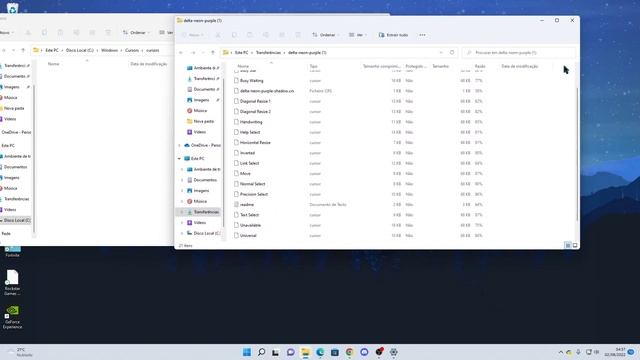Image resolution: width=640 pixels, height=360 pixels.
Task: Expand the highlighted Transferências tree node
Action: click(182, 212)
